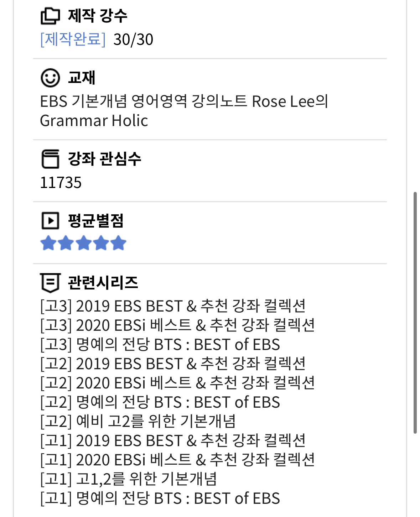Select the fifth blue rating star

tap(118, 243)
